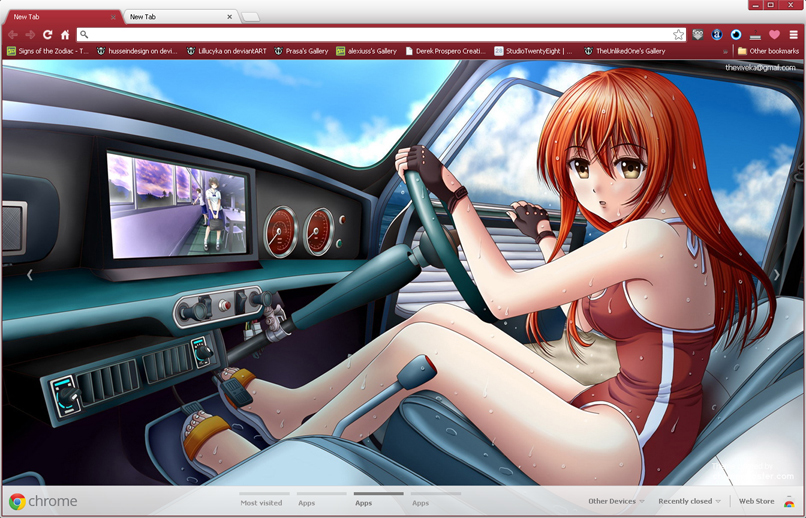Viewport: 806px width, 518px height.
Task: Go back with the browser back arrow
Action: click(13, 34)
